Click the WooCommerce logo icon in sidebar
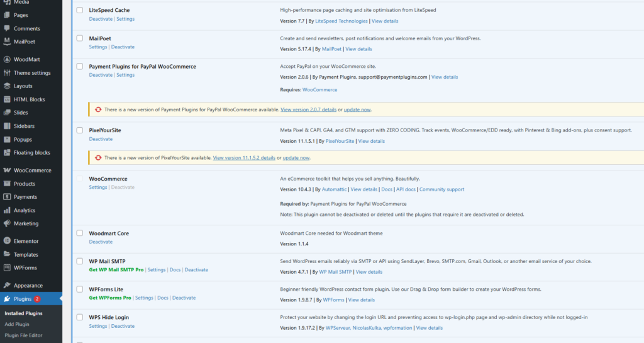 coord(7,170)
